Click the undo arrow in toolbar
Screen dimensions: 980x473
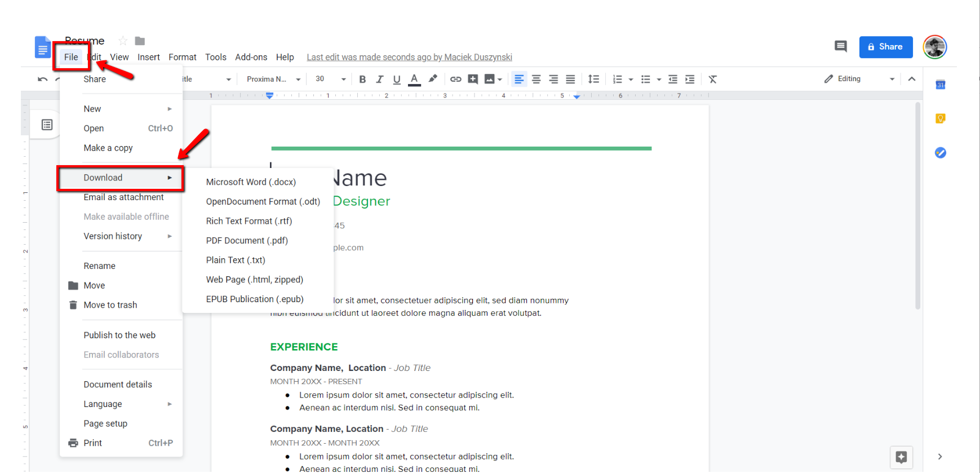[x=42, y=79]
